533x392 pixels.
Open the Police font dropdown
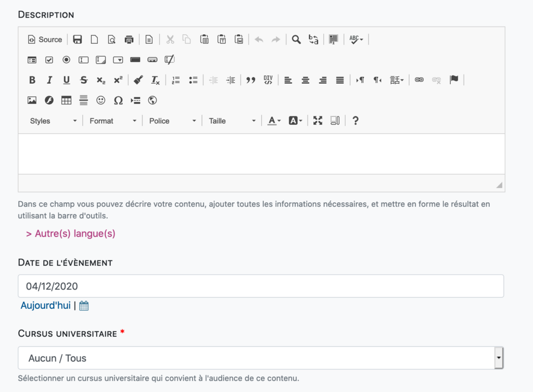[173, 121]
